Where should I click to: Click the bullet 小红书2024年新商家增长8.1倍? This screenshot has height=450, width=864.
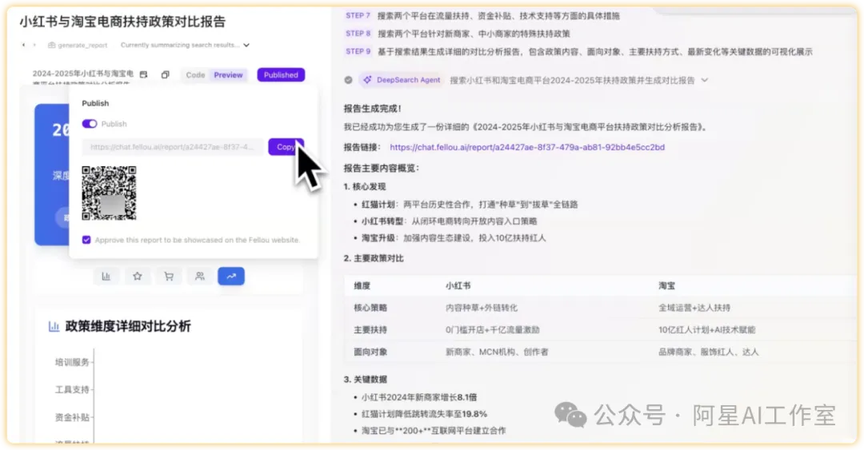[419, 397]
